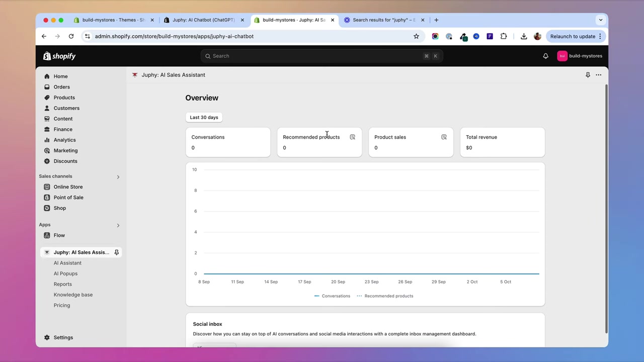Bookmark this page with the star icon
The width and height of the screenshot is (644, 362).
pos(416,36)
